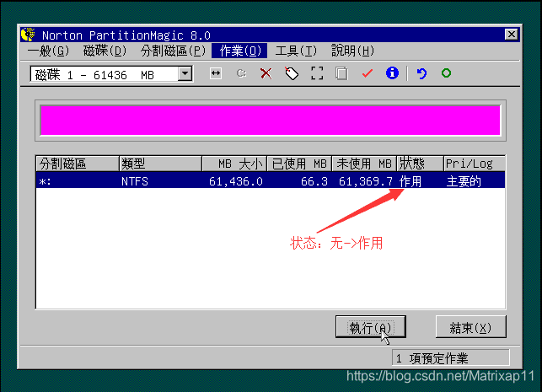The image size is (542, 392).
Task: Open the 說明(H) menu
Action: pyautogui.click(x=352, y=51)
